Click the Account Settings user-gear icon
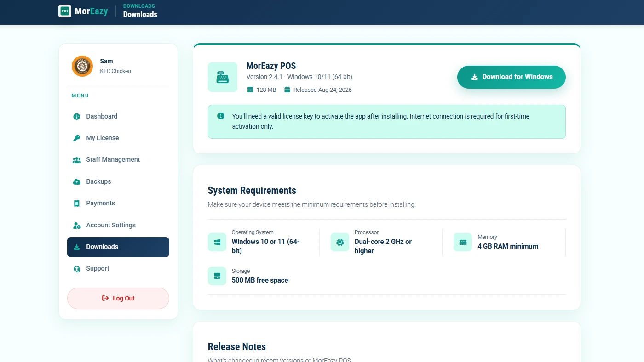Screen dimensions: 644x362 (x=77, y=226)
